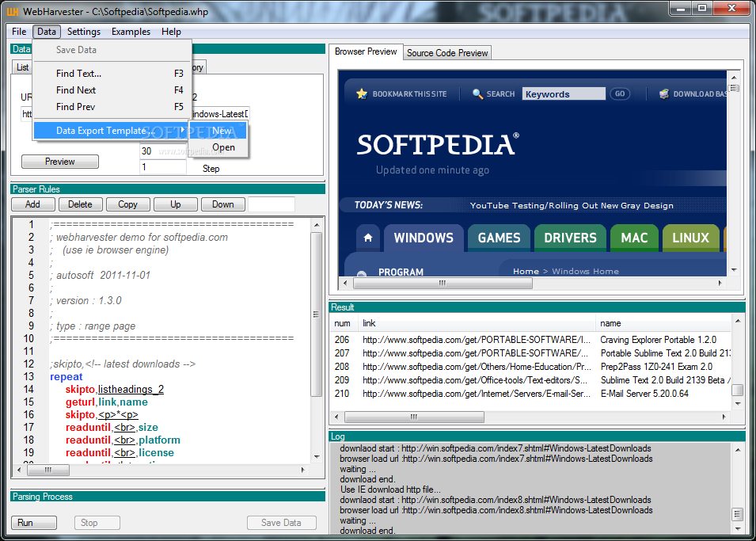756x541 pixels.
Task: Copy the parser rule
Action: [127, 204]
